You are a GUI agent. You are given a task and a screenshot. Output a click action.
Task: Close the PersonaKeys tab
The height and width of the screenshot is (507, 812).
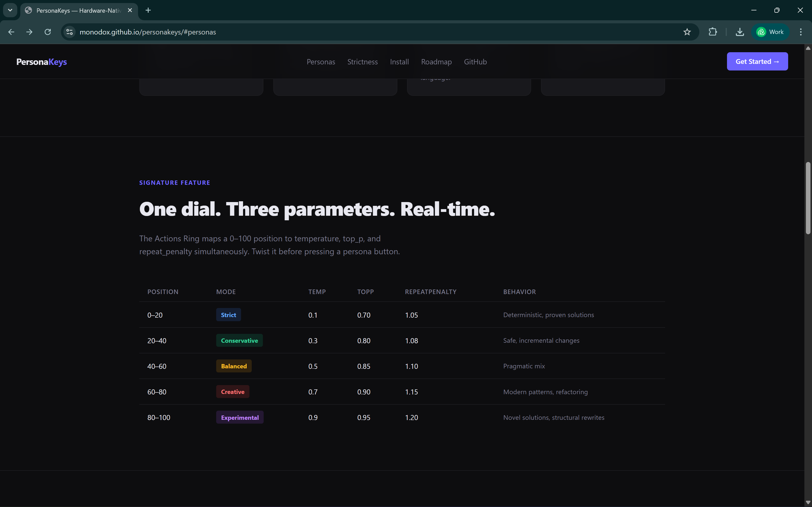pos(130,10)
